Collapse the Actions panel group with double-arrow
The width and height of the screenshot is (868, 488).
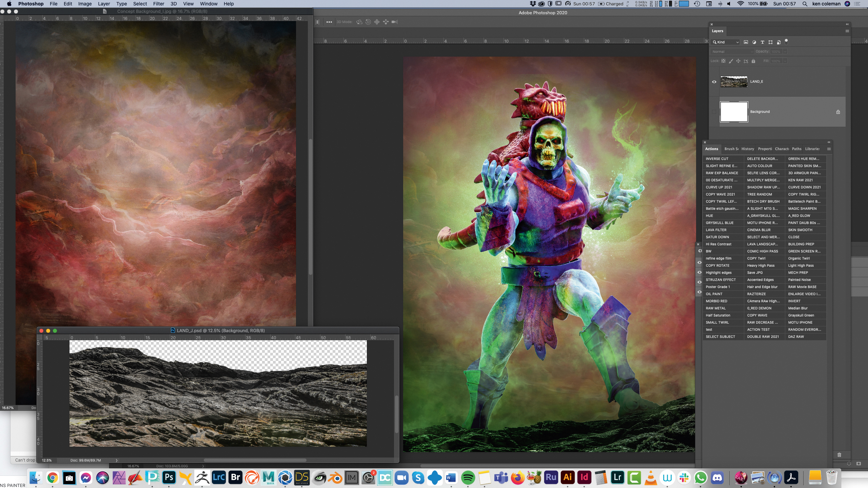(829, 142)
